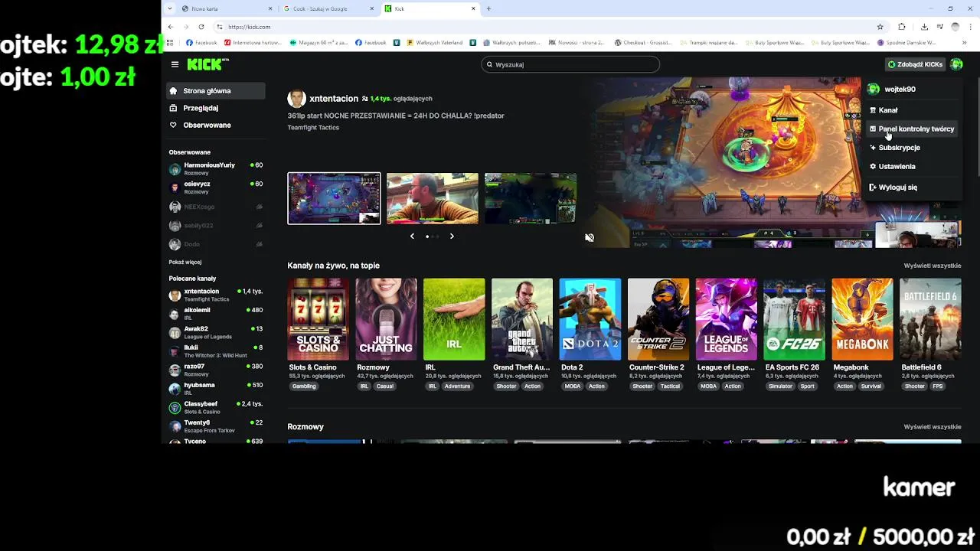Viewport: 980px width, 551px height.
Task: Click Dodo avatar in followed list
Action: click(175, 244)
